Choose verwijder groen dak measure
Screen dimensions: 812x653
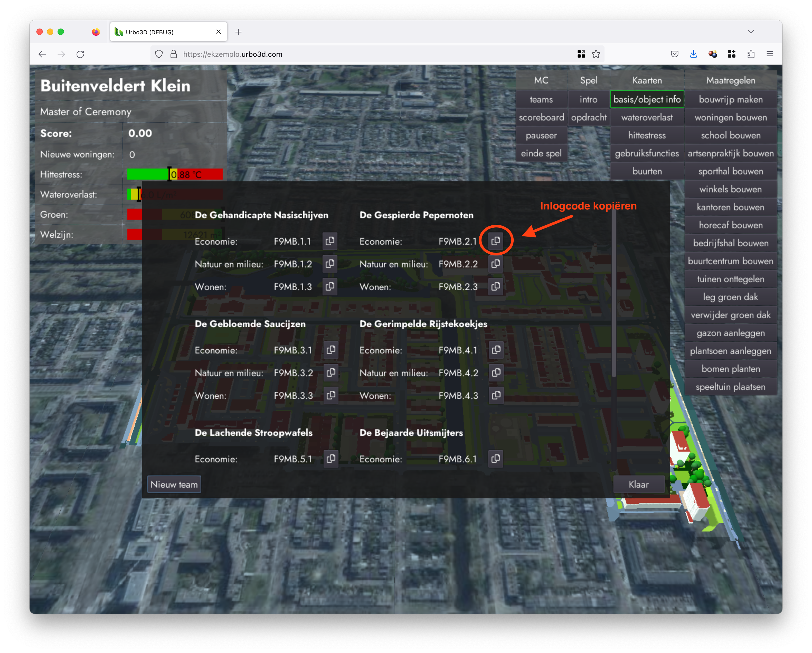coord(731,315)
